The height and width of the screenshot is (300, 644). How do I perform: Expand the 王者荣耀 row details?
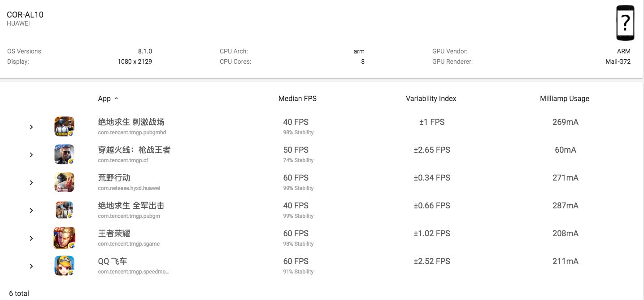[31, 238]
